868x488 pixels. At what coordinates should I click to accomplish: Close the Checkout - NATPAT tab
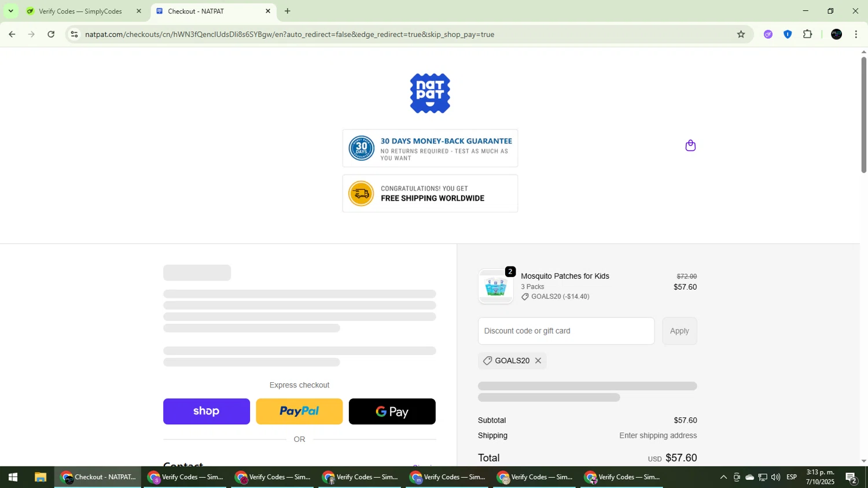pyautogui.click(x=268, y=11)
